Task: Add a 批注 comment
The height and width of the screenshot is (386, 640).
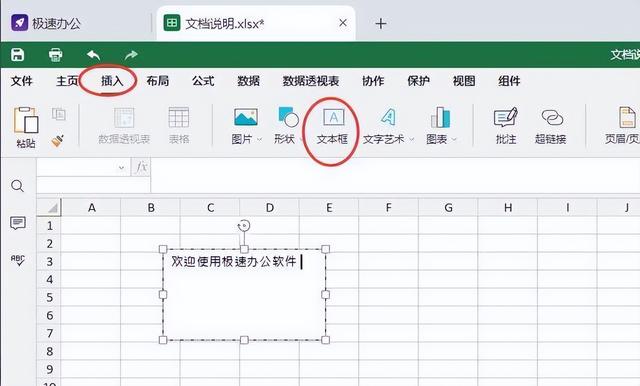Action: (x=506, y=126)
